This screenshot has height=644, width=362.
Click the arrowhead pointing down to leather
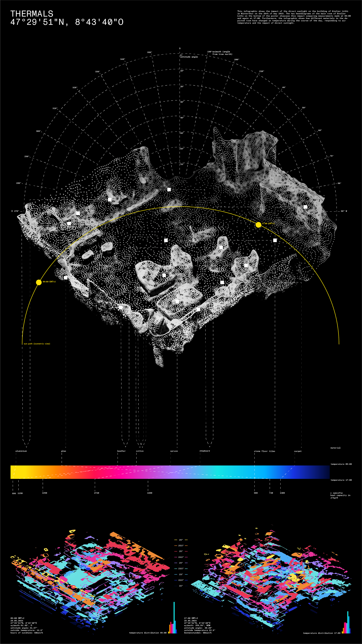click(125, 446)
